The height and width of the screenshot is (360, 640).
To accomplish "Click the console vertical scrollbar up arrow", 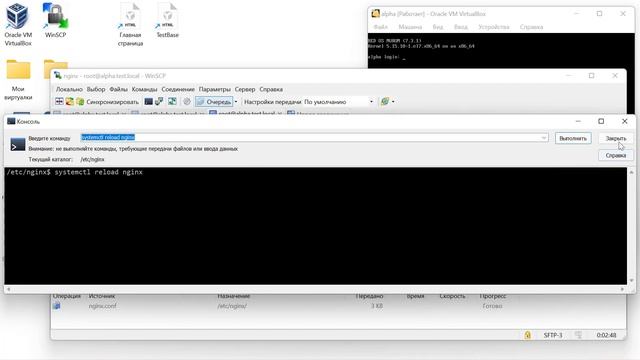I will click(x=631, y=172).
